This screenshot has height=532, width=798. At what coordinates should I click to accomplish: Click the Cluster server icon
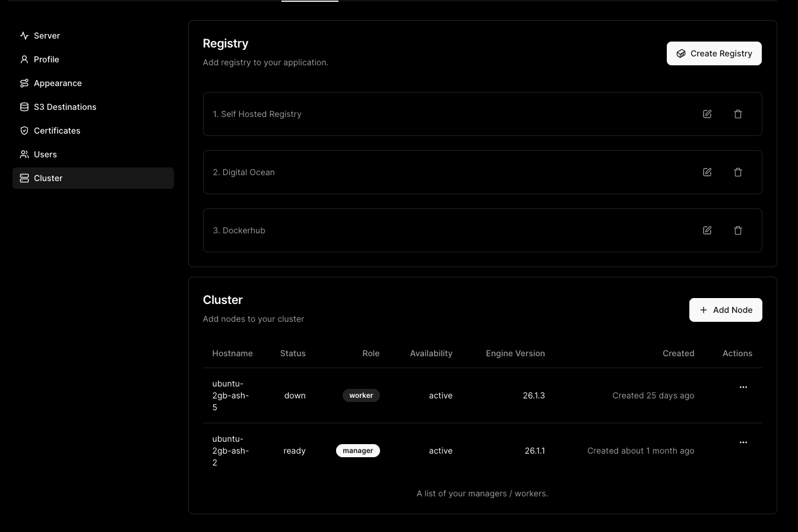tap(24, 178)
